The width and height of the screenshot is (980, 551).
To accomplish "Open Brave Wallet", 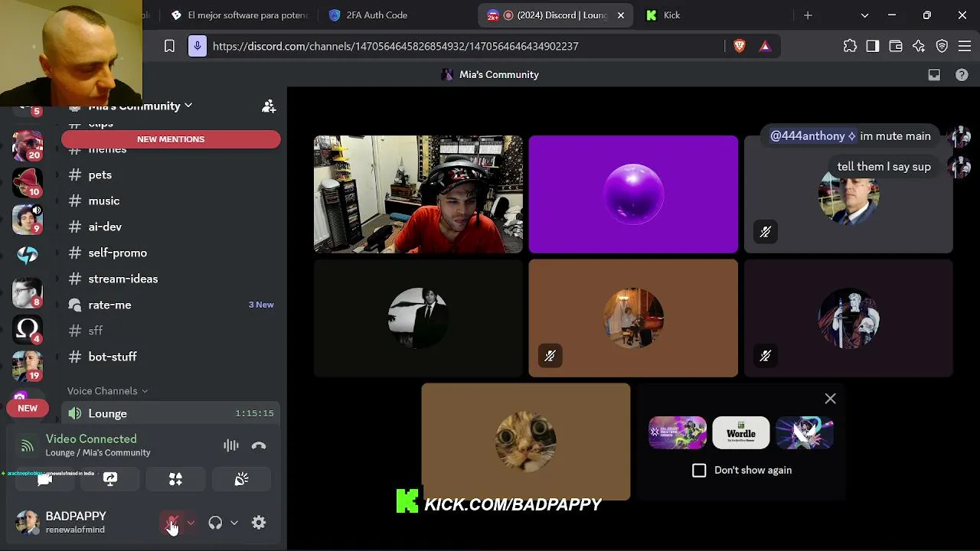I will click(896, 46).
